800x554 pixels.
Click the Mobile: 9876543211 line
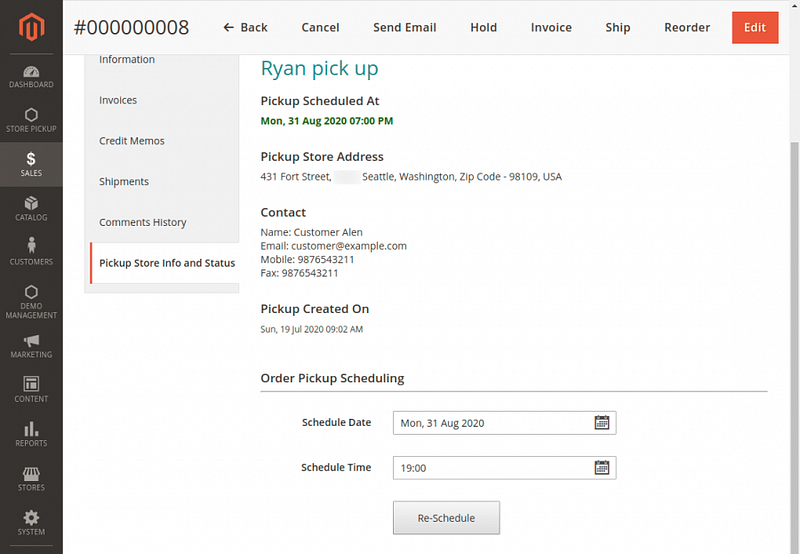307,260
